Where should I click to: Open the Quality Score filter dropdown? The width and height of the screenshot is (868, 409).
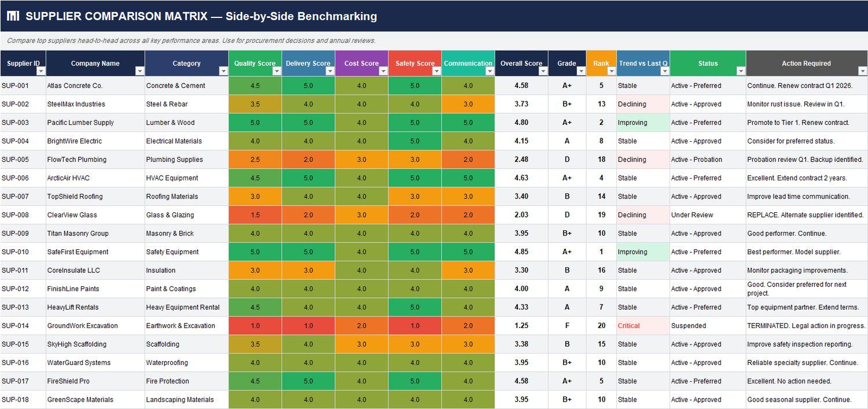(277, 71)
